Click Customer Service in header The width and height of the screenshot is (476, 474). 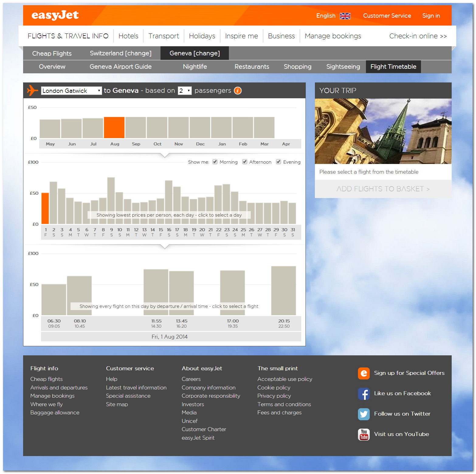387,16
